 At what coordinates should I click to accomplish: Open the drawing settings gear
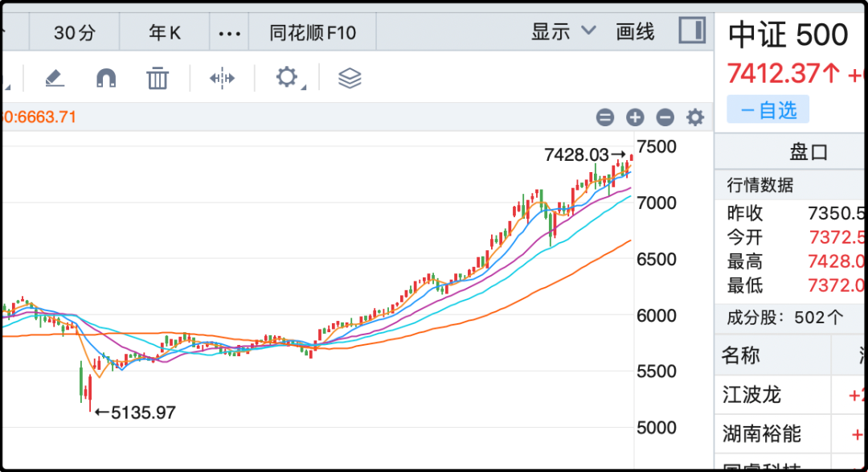(287, 77)
